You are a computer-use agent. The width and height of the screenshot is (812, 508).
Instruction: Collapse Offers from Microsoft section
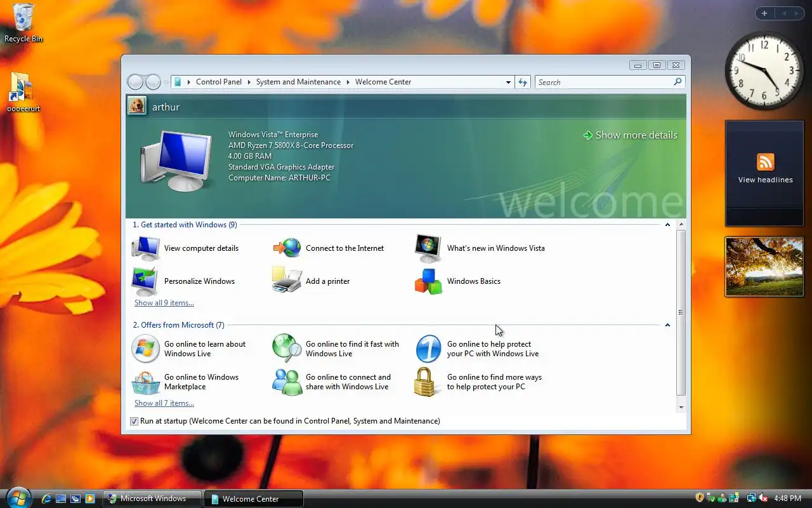coord(667,325)
